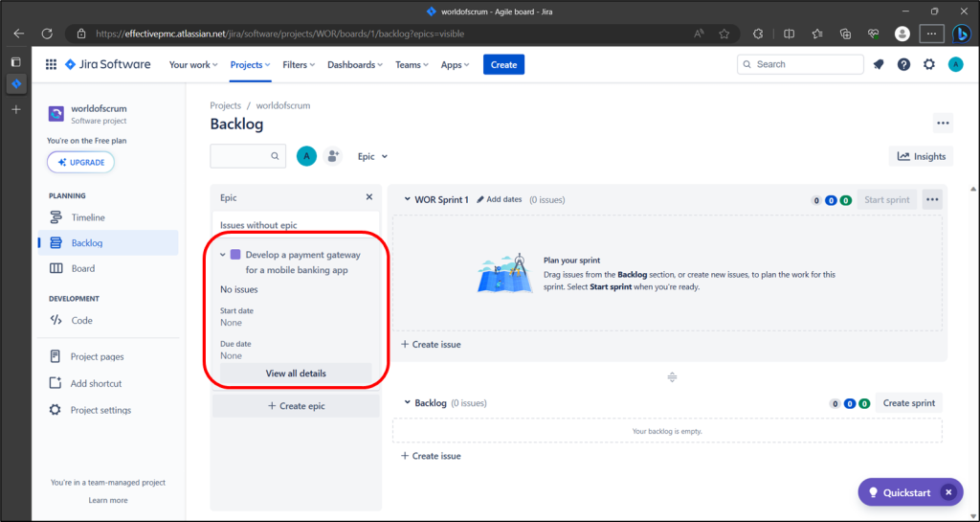This screenshot has height=522, width=980.
Task: Open browser settings and more menu
Action: (931, 34)
